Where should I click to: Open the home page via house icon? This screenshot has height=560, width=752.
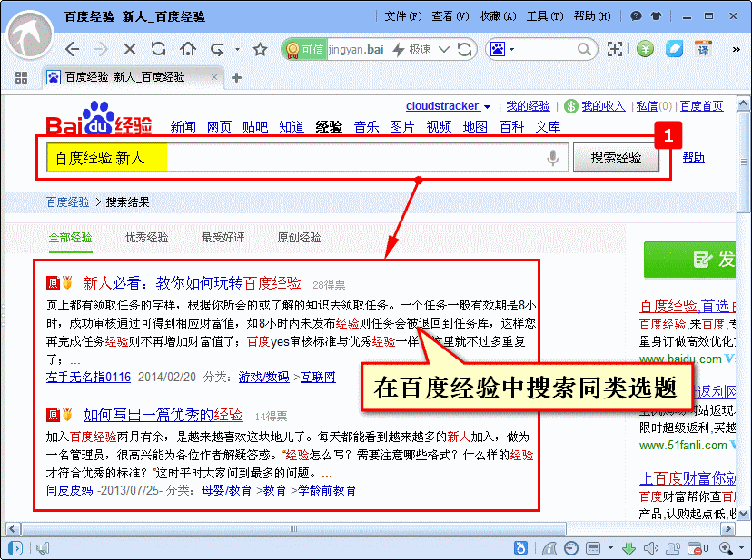(x=187, y=49)
